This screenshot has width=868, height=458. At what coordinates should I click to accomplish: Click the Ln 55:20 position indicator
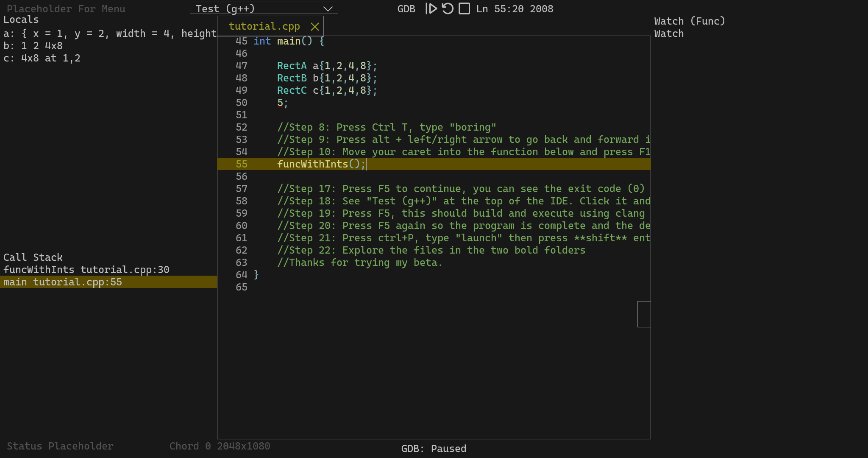click(x=500, y=9)
